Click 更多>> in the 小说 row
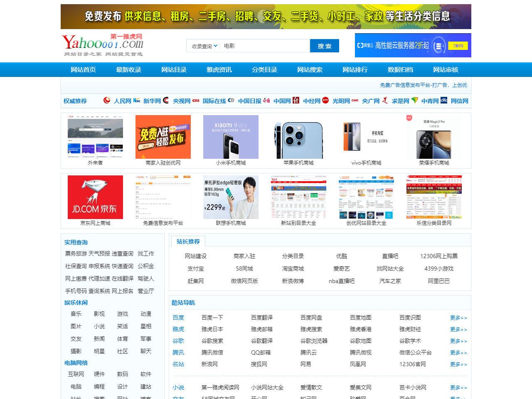Screen dimensions: 532x399 [x=458, y=387]
